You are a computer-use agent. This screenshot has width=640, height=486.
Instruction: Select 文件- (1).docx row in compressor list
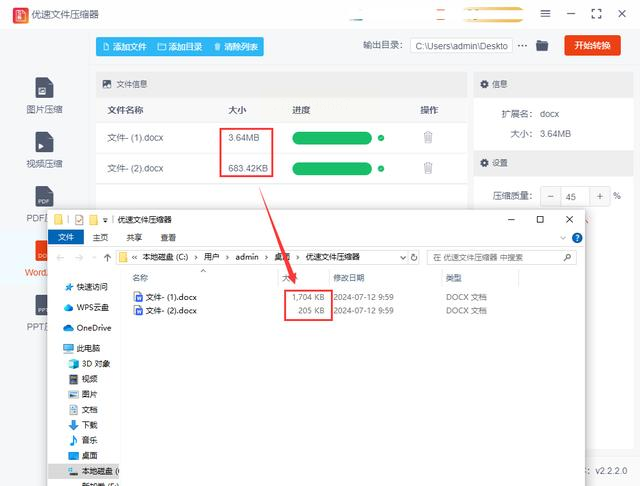click(282, 138)
